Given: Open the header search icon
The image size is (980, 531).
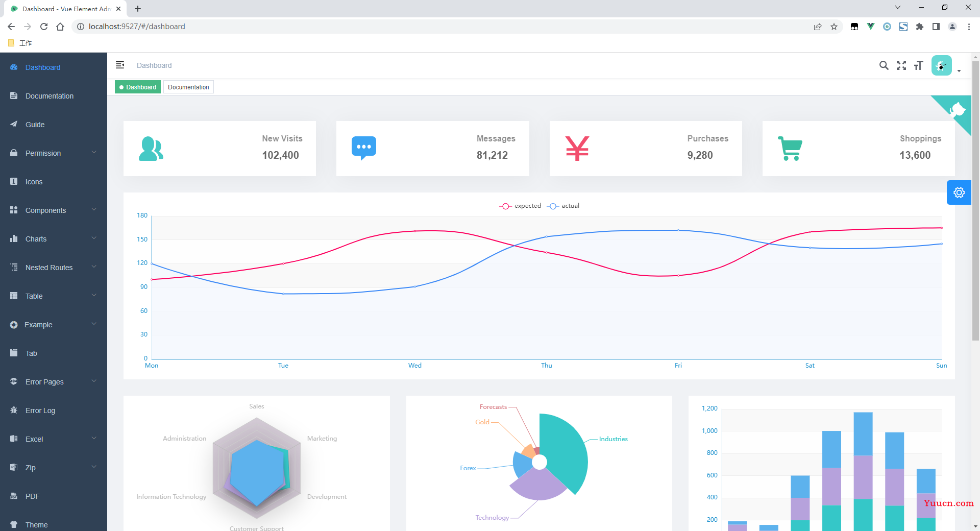Looking at the screenshot, I should pyautogui.click(x=884, y=65).
